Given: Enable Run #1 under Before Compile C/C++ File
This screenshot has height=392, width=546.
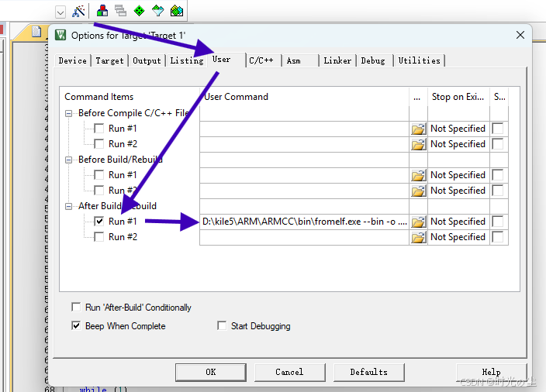Looking at the screenshot, I should coord(99,129).
